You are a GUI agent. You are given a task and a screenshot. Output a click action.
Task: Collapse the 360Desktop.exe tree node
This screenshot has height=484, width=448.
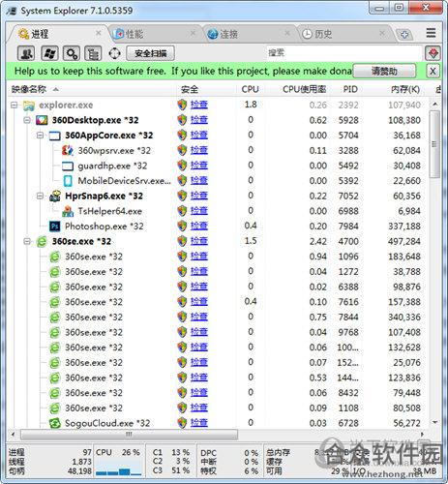[27, 120]
